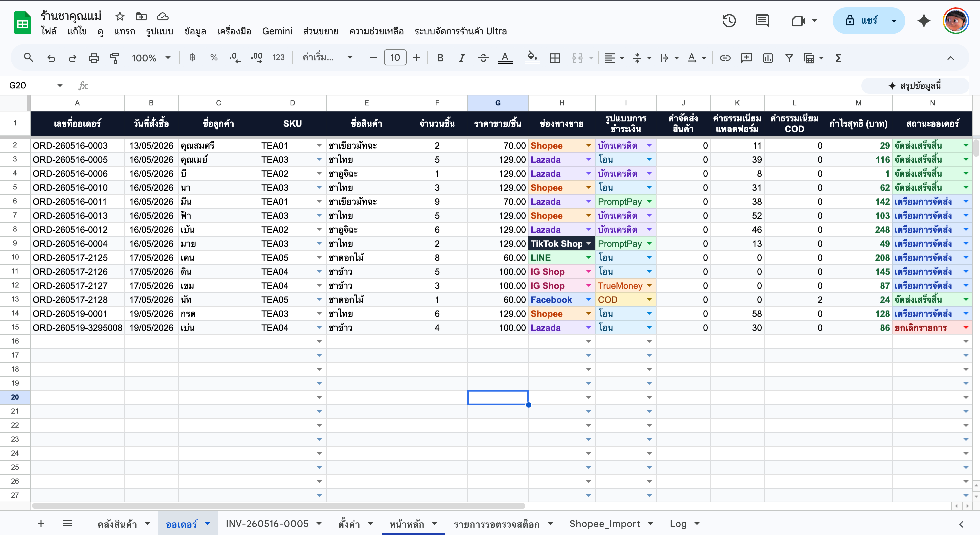Open version history clock icon
Viewport: 980px width, 535px height.
pos(729,21)
